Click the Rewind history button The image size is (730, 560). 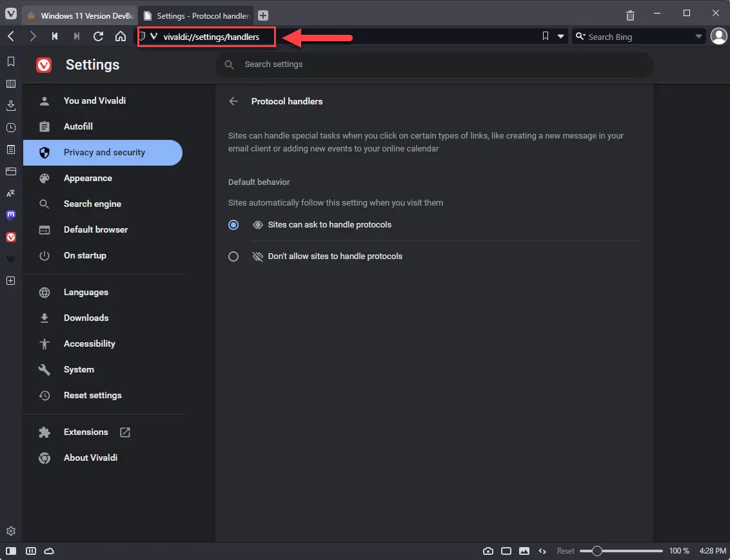[x=55, y=36]
